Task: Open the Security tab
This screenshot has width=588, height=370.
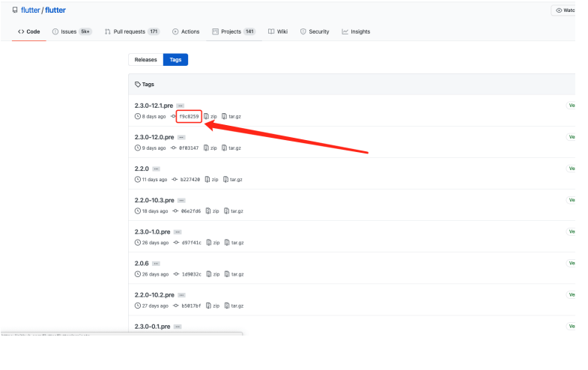Action: (x=315, y=31)
